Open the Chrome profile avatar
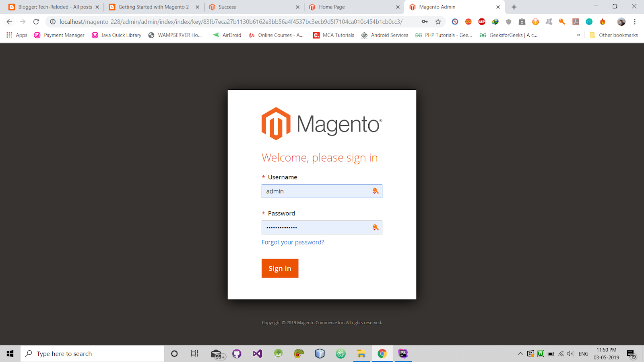Viewport: 644px width, 362px height. coord(621,22)
